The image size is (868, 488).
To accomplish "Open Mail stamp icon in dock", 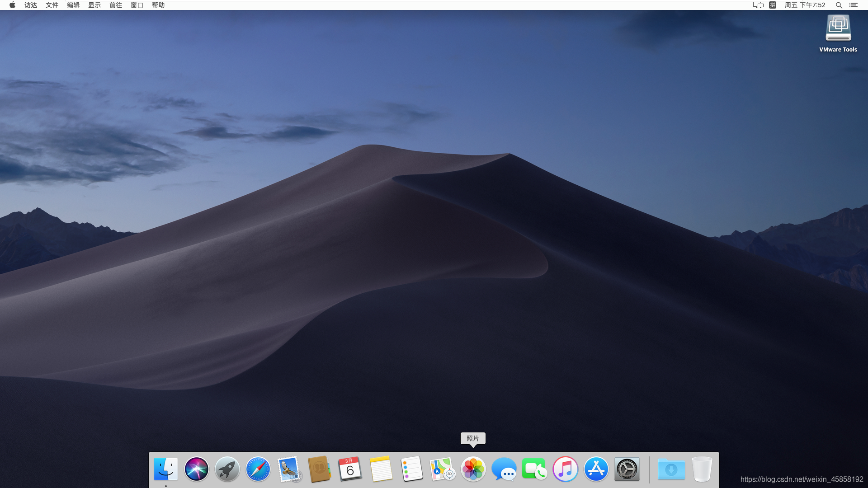I will (289, 469).
